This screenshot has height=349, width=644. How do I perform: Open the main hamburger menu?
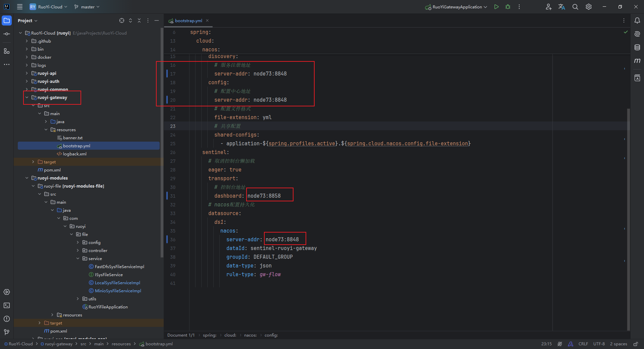coord(20,7)
